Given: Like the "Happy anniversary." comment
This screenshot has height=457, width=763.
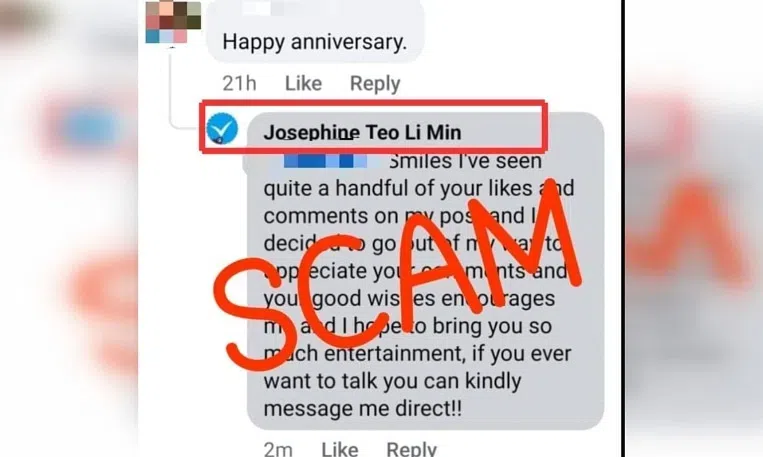Looking at the screenshot, I should [303, 84].
